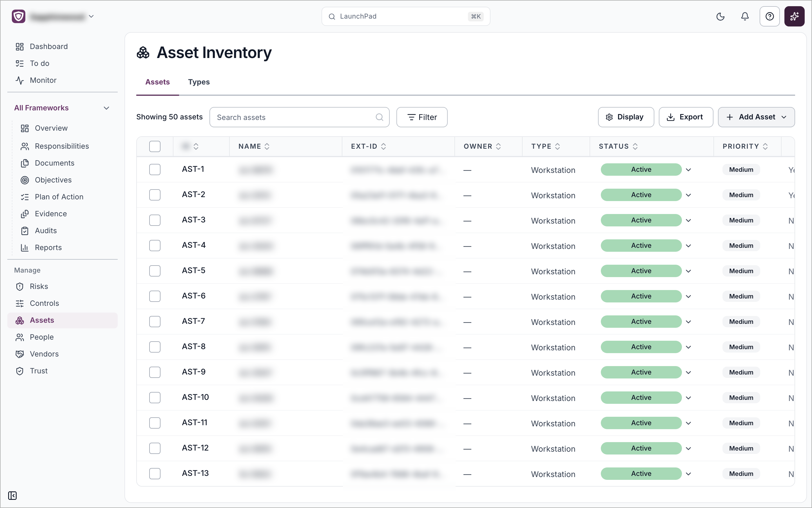812x508 pixels.
Task: Click magnifier icon in Search assets field
Action: click(379, 117)
